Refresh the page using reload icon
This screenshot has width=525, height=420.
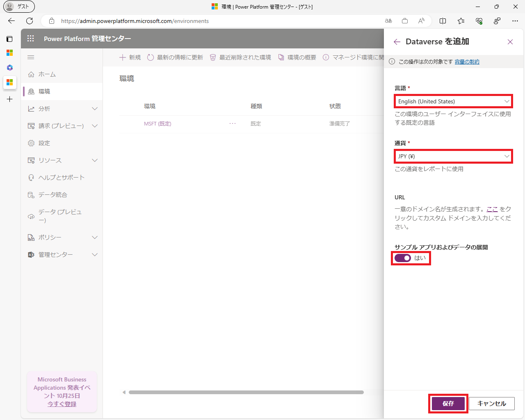point(30,21)
